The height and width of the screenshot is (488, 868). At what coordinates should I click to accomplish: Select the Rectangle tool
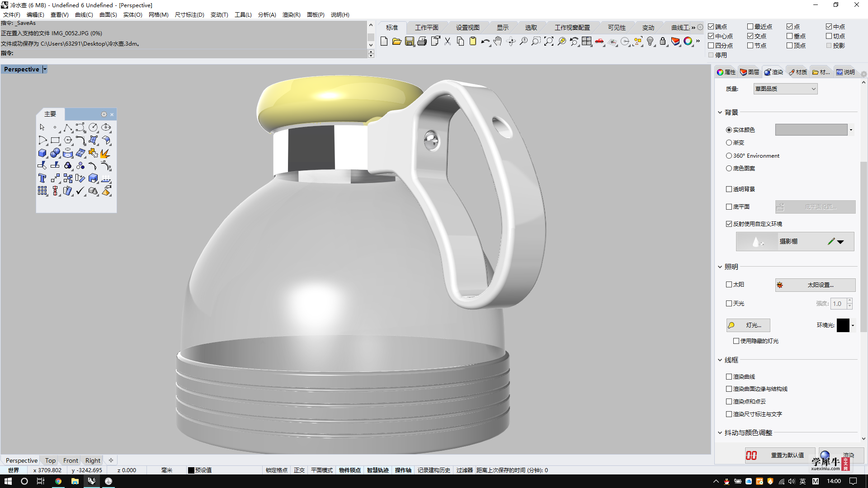55,141
